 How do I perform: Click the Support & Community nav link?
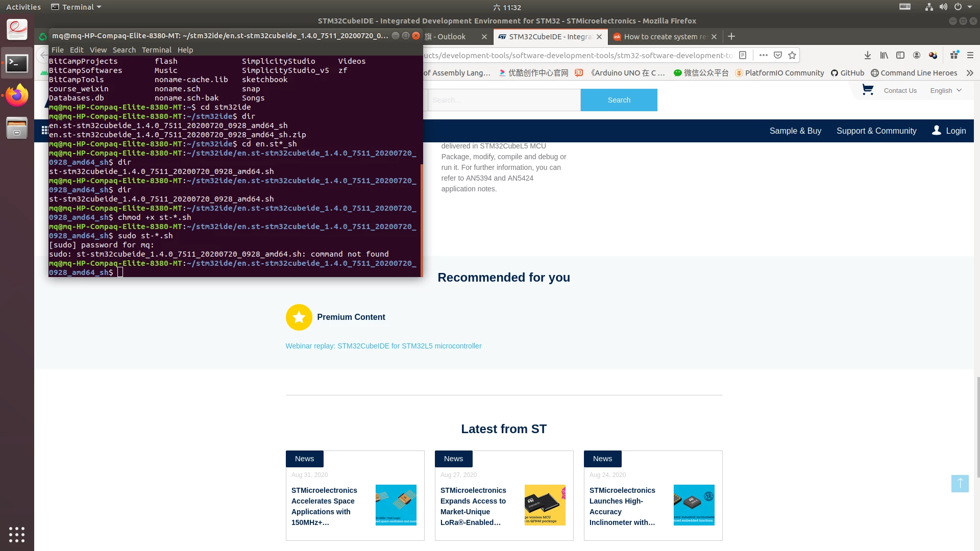pos(876,131)
